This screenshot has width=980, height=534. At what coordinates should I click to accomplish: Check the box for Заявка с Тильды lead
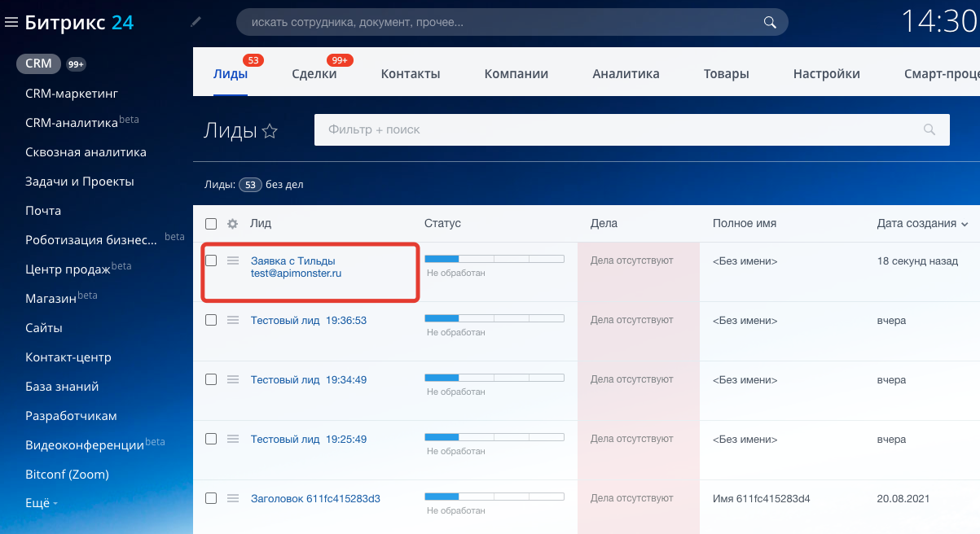[x=211, y=260]
